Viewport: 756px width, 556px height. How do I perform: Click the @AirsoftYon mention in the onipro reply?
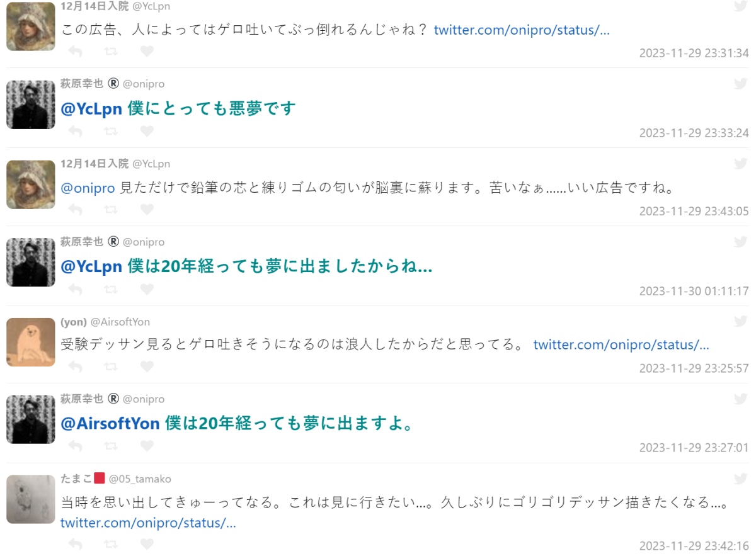coord(110,424)
